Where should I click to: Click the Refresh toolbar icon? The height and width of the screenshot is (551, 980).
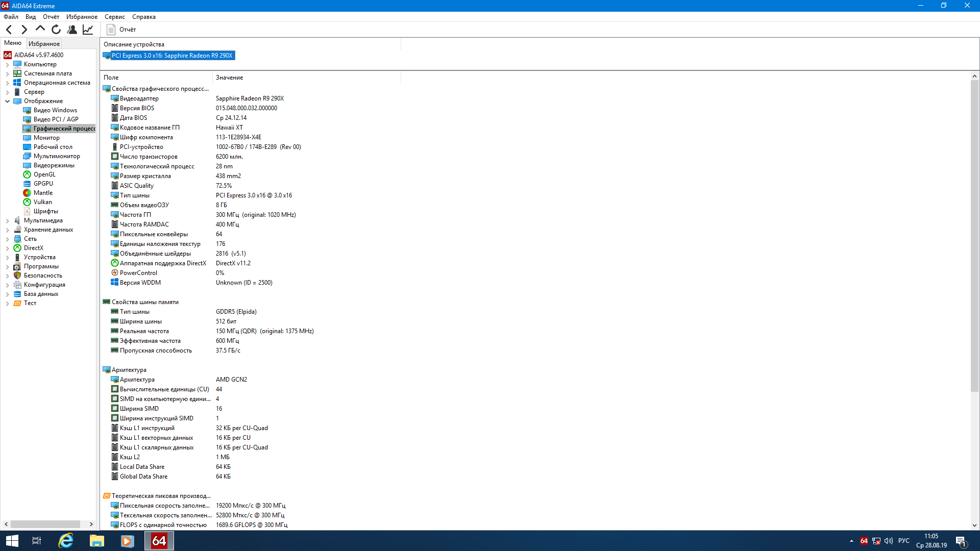(x=56, y=30)
